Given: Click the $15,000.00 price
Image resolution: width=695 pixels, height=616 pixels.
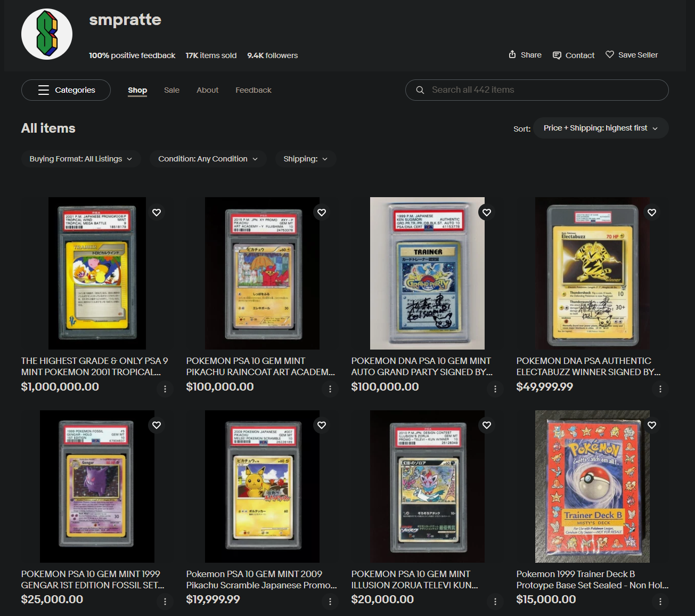Looking at the screenshot, I should pos(546,599).
